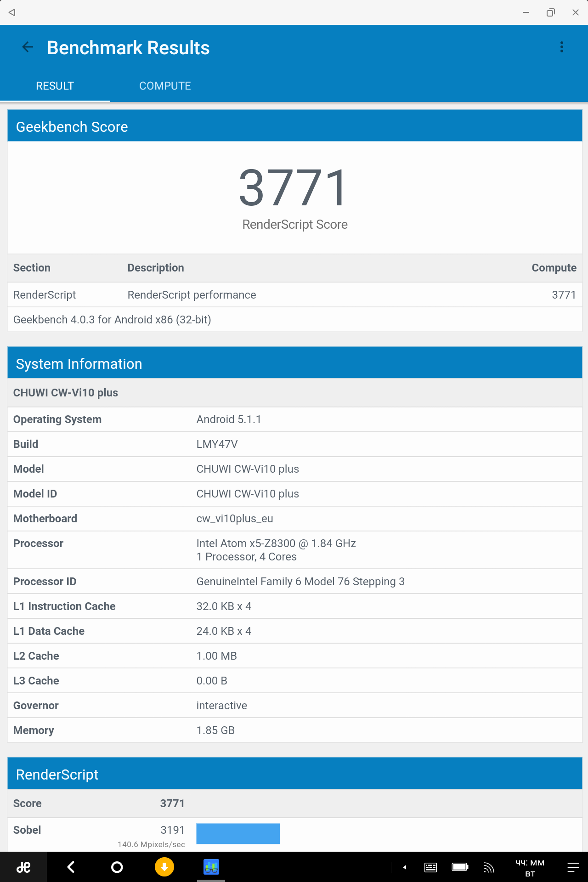Click the RenderScript performance row

click(x=295, y=295)
